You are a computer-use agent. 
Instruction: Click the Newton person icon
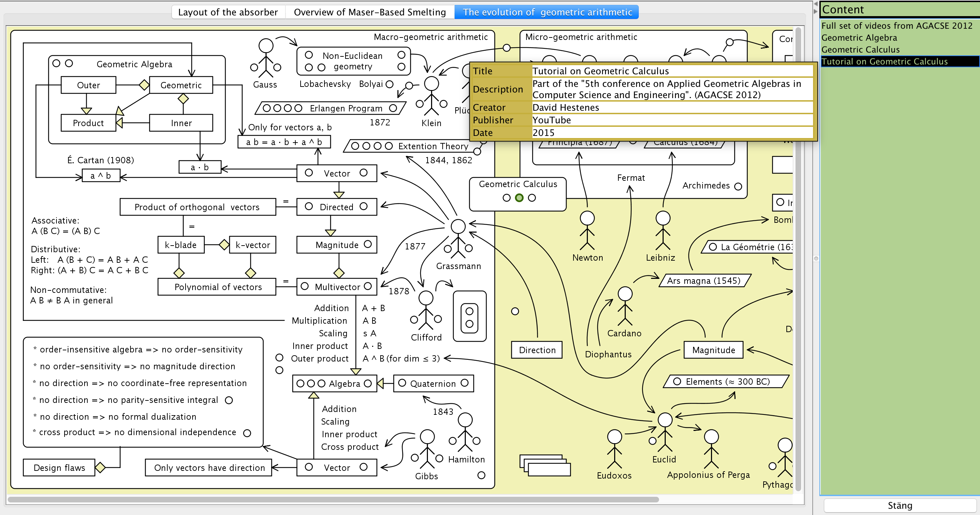[x=587, y=230]
